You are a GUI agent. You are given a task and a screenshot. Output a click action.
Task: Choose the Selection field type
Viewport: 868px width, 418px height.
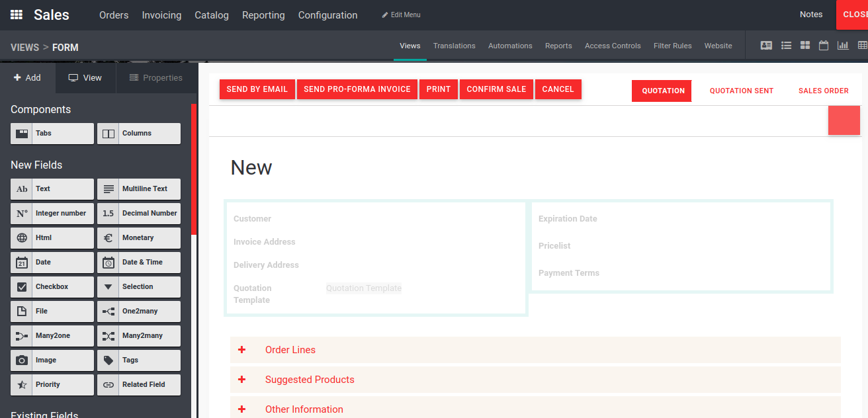(x=139, y=287)
